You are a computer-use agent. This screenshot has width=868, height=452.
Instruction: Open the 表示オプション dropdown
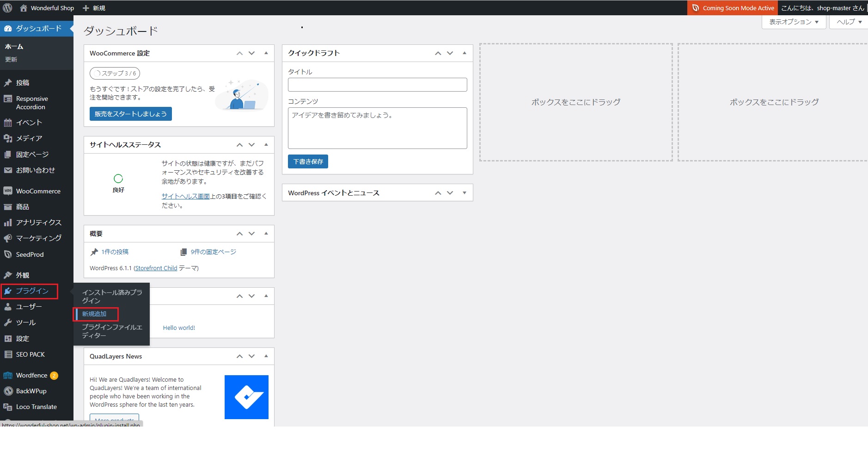pos(794,22)
